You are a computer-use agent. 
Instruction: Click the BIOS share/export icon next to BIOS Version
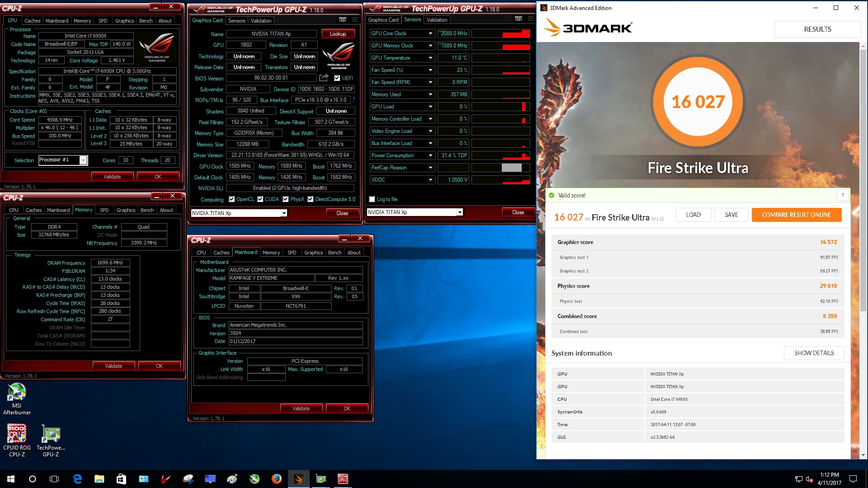(x=324, y=78)
